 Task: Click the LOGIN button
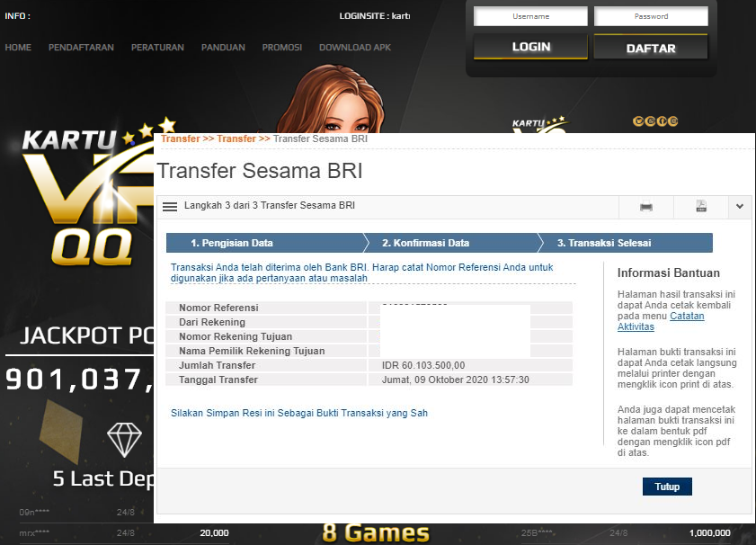click(x=530, y=47)
